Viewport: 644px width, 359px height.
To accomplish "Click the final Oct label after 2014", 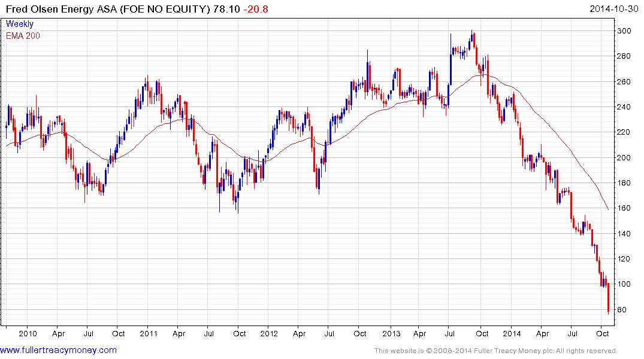I will [x=603, y=333].
